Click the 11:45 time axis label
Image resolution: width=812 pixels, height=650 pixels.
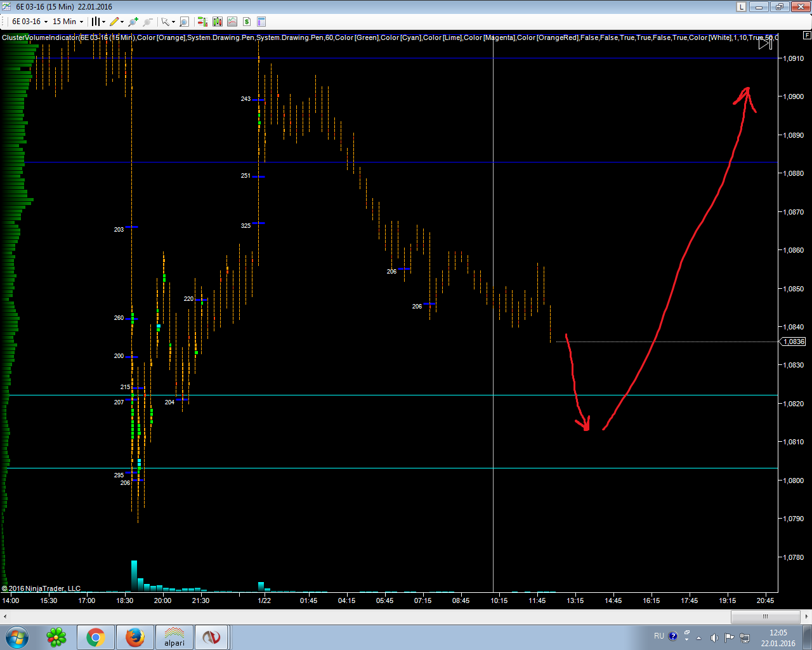click(537, 600)
